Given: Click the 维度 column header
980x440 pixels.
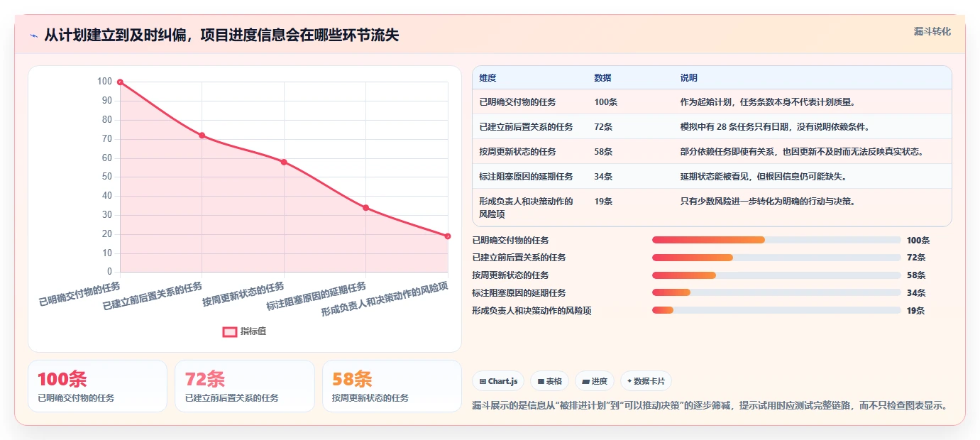Looking at the screenshot, I should [x=488, y=78].
